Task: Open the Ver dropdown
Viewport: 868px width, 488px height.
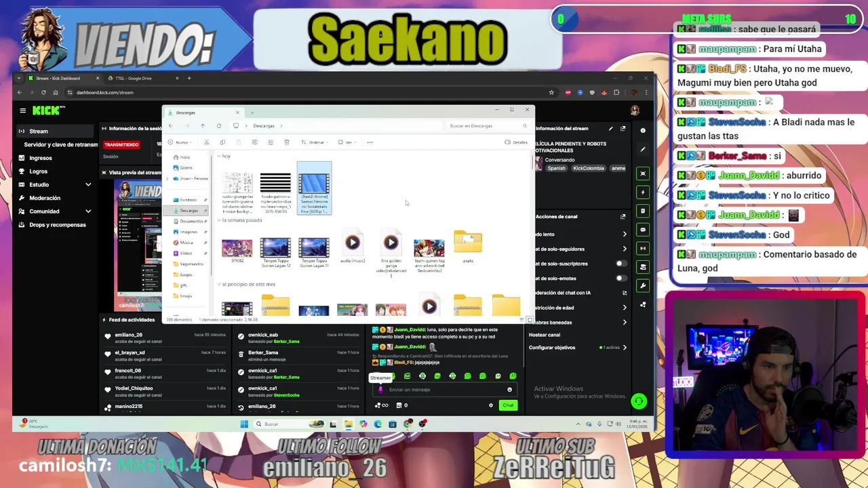Action: pos(348,142)
